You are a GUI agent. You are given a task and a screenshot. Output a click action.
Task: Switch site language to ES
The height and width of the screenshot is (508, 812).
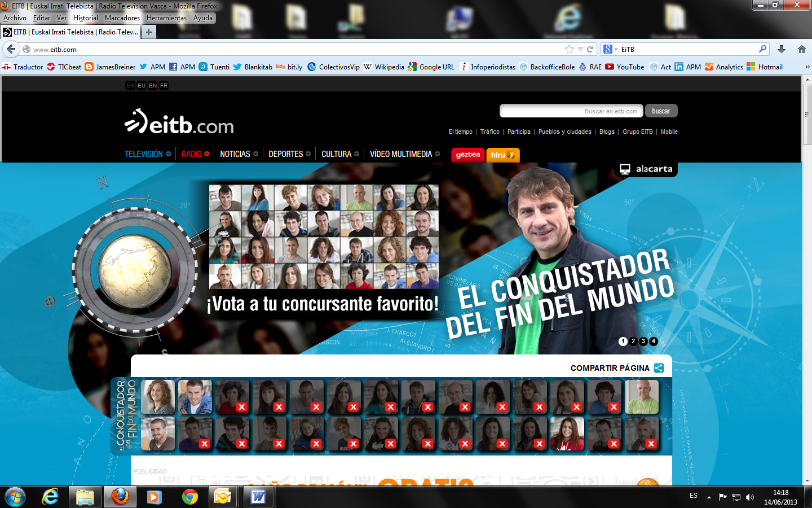130,86
